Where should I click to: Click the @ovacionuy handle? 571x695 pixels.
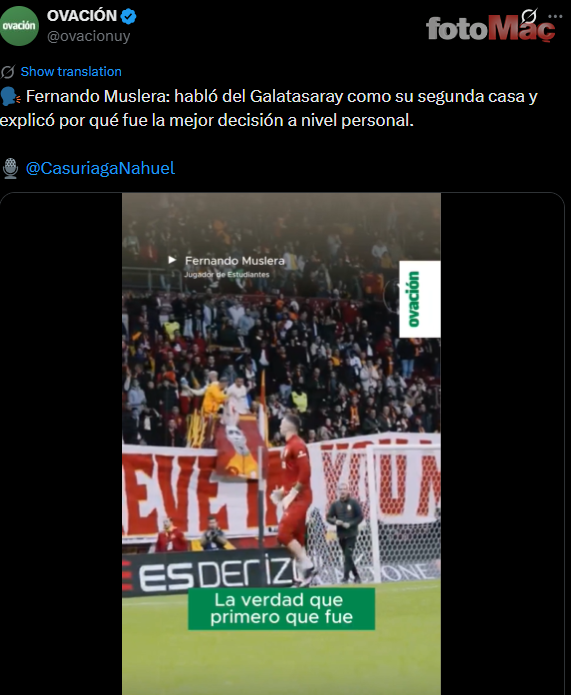pyautogui.click(x=89, y=36)
